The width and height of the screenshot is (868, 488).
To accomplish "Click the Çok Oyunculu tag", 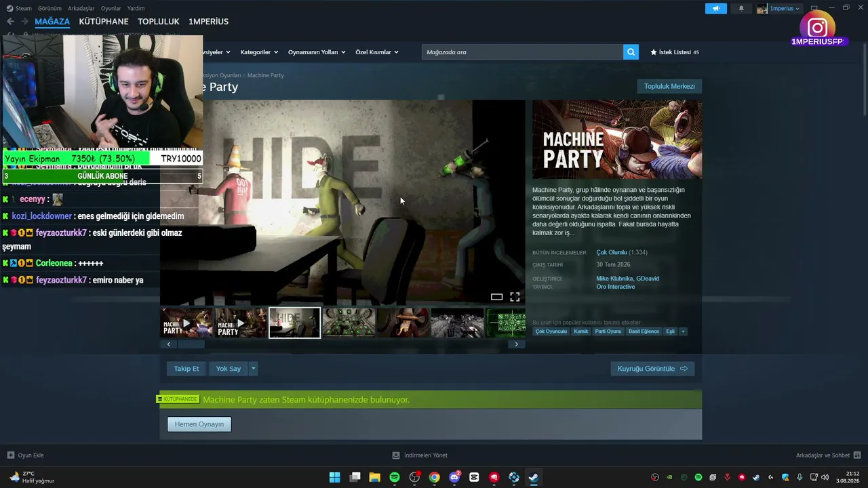I will click(551, 331).
